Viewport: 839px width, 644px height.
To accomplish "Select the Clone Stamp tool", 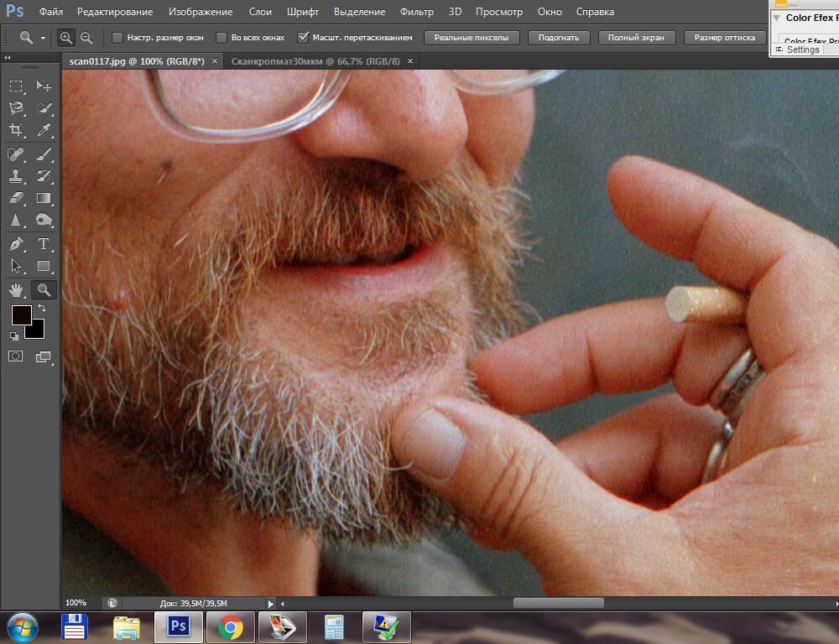I will pos(16,176).
